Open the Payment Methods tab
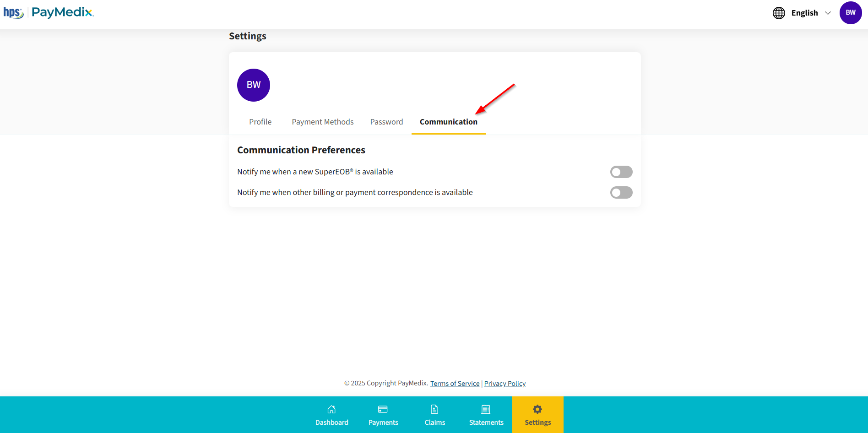 [323, 122]
